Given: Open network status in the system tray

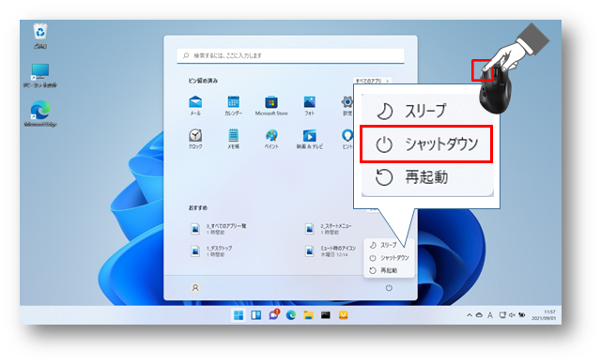Looking at the screenshot, I should (x=502, y=315).
